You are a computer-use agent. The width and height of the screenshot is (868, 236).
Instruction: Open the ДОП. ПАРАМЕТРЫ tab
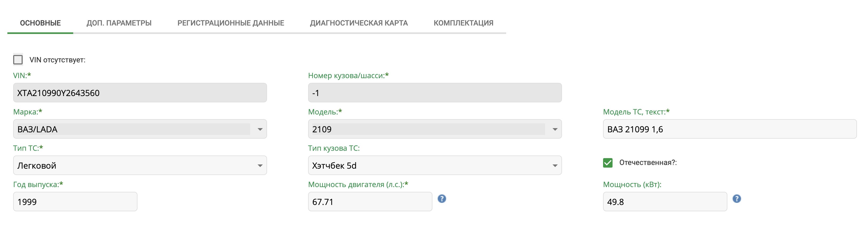point(119,23)
